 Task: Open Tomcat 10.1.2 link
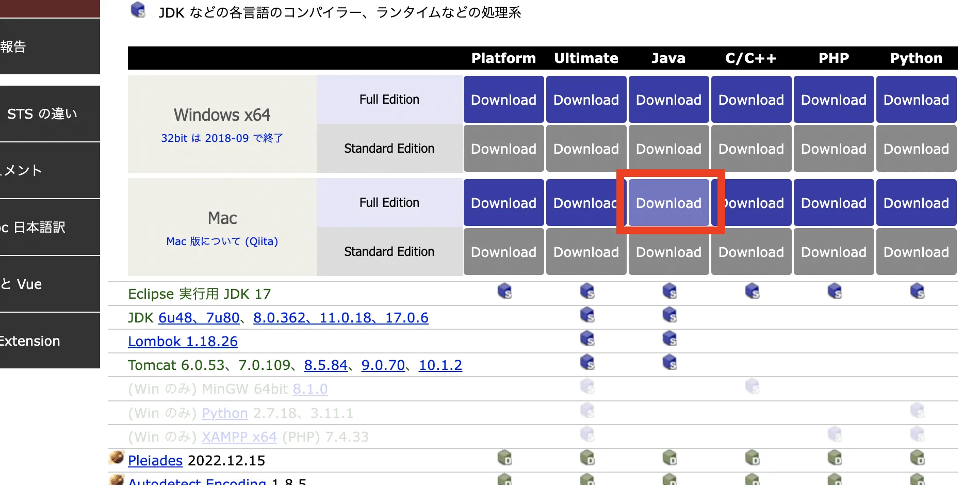click(440, 365)
